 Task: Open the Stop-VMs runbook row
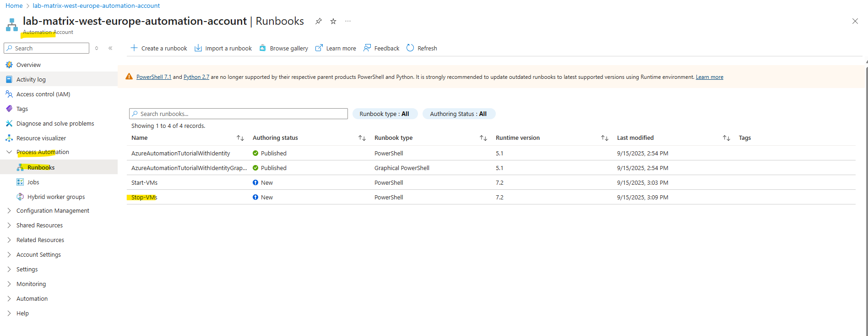(x=144, y=197)
